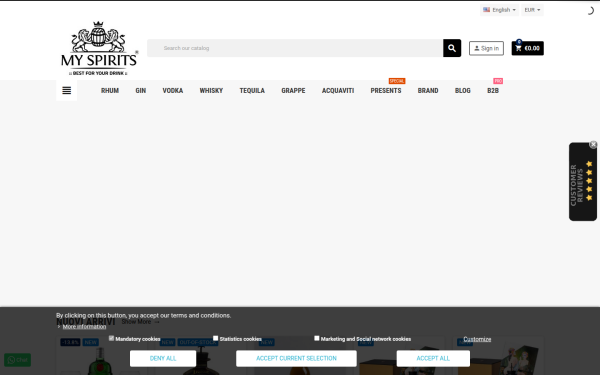The image size is (600, 375).
Task: Open the BRAND menu
Action: click(428, 91)
